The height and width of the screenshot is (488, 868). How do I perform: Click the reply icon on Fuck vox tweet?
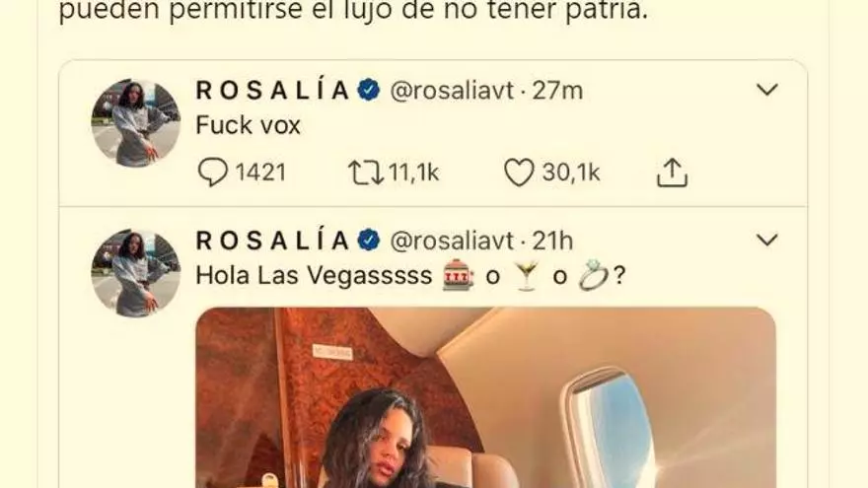[213, 173]
